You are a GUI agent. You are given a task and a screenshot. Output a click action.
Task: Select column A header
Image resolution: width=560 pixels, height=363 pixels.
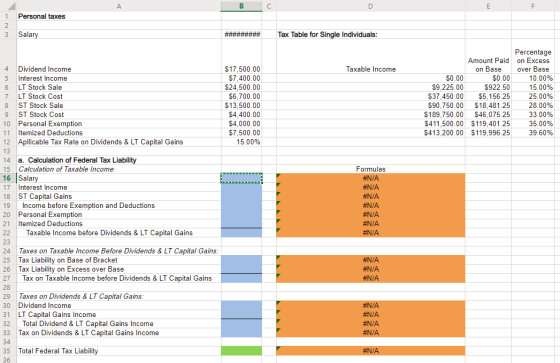(x=119, y=6)
